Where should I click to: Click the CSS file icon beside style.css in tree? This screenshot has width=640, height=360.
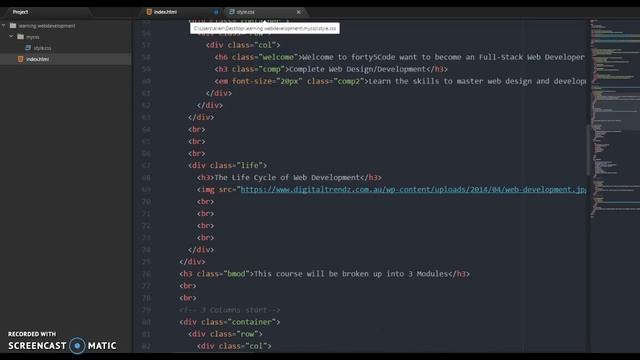pyautogui.click(x=28, y=48)
